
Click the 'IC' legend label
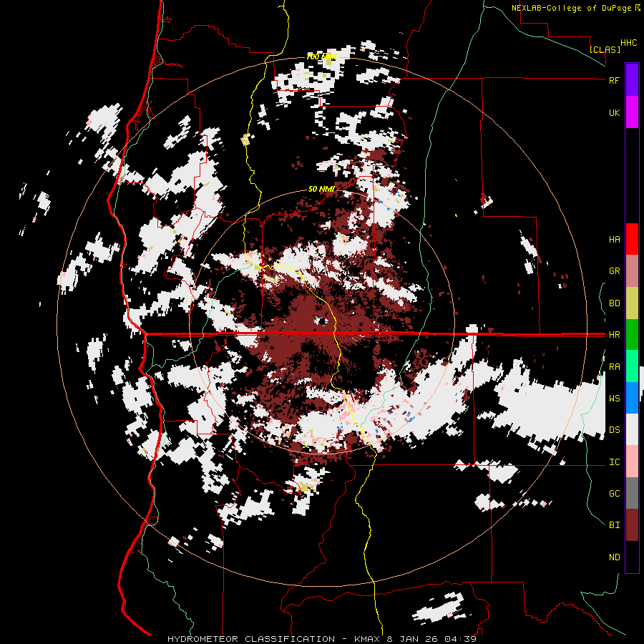[614, 462]
